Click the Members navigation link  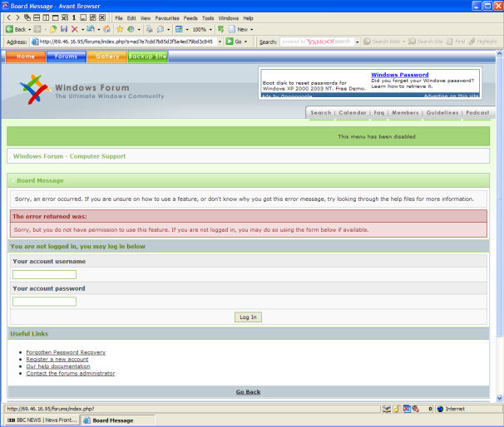pyautogui.click(x=405, y=113)
